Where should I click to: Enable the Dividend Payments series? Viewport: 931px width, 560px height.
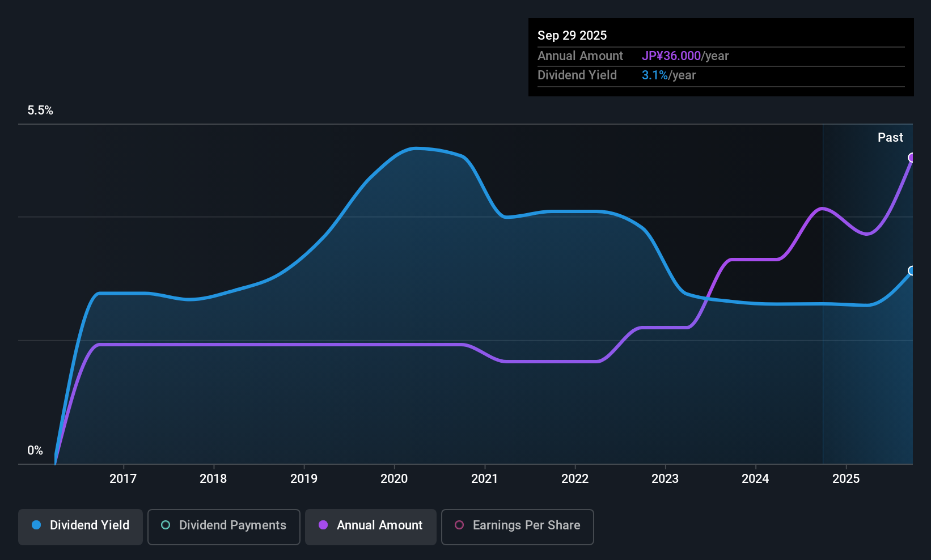point(224,527)
